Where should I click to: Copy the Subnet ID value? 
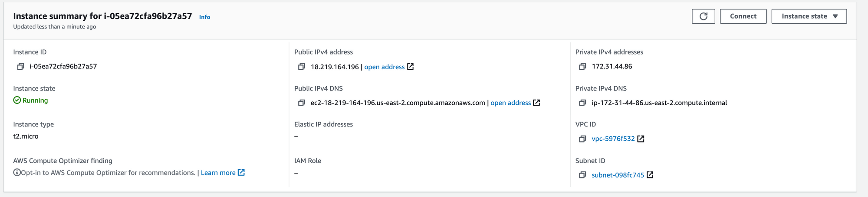(x=583, y=175)
